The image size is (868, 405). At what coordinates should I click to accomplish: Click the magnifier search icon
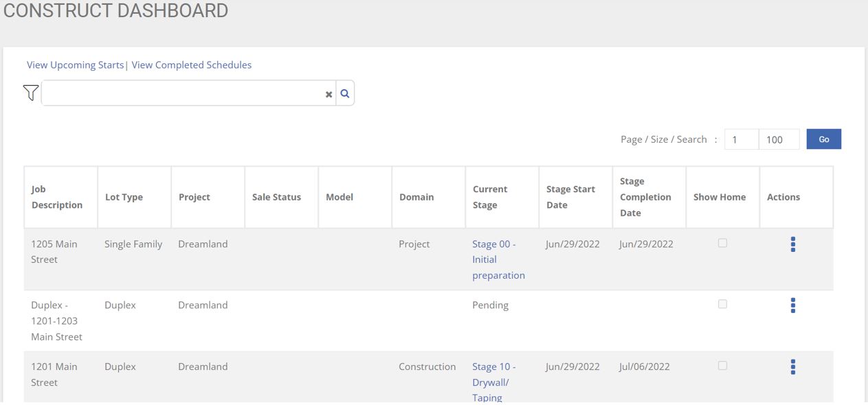click(x=345, y=93)
